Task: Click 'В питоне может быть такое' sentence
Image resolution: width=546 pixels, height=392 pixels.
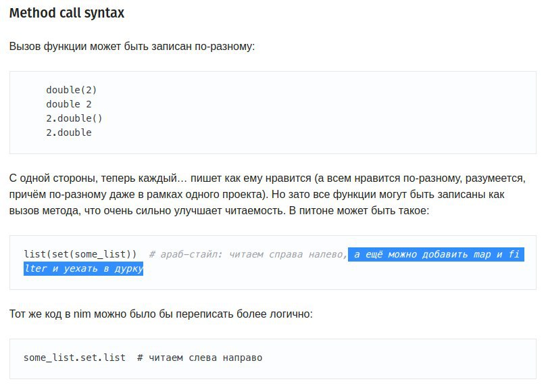Action: point(359,211)
